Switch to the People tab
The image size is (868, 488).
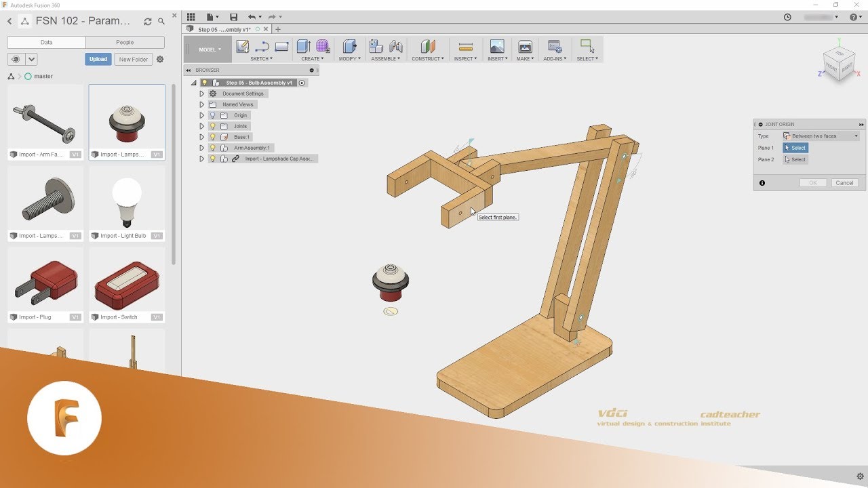click(125, 42)
